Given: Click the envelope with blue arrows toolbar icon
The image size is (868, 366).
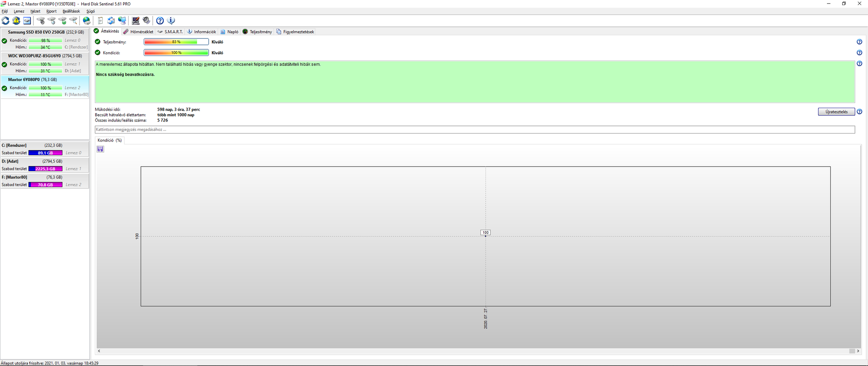Looking at the screenshot, I should [111, 21].
